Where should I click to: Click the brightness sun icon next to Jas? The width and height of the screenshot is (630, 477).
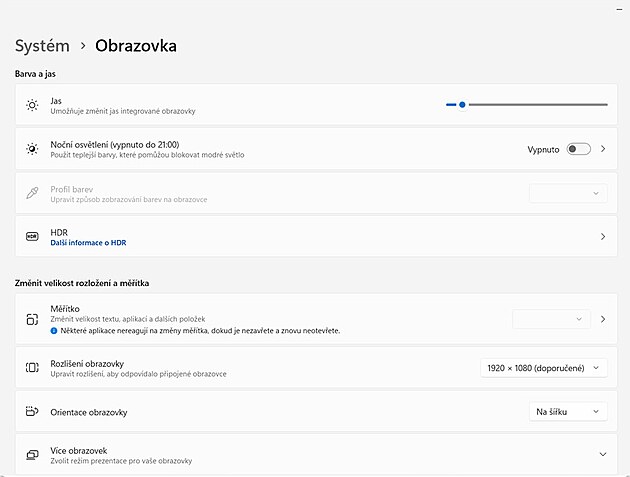tap(32, 105)
